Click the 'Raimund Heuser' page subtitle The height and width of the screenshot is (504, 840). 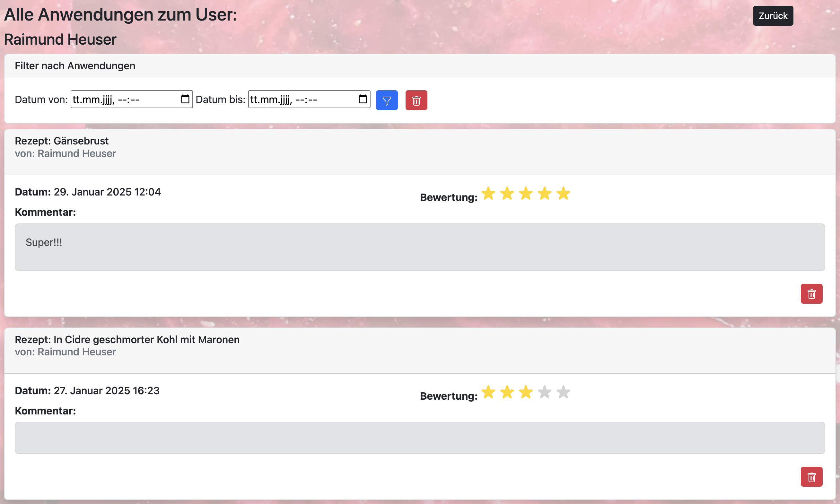(60, 39)
